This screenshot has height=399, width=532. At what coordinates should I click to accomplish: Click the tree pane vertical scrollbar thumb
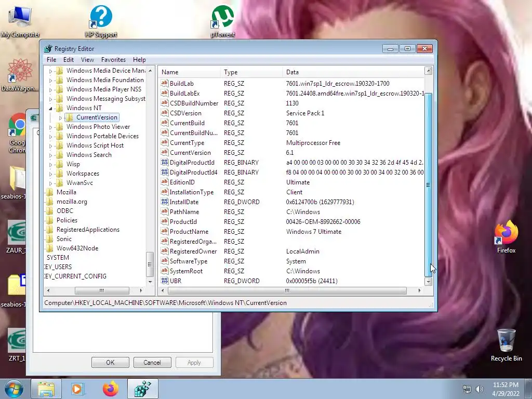[x=150, y=264]
